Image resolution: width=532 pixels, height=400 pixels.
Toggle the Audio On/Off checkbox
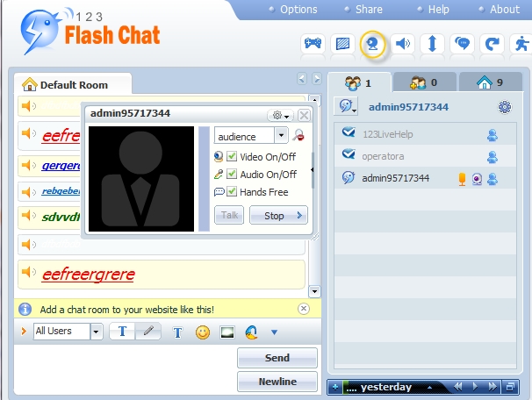[x=233, y=174]
